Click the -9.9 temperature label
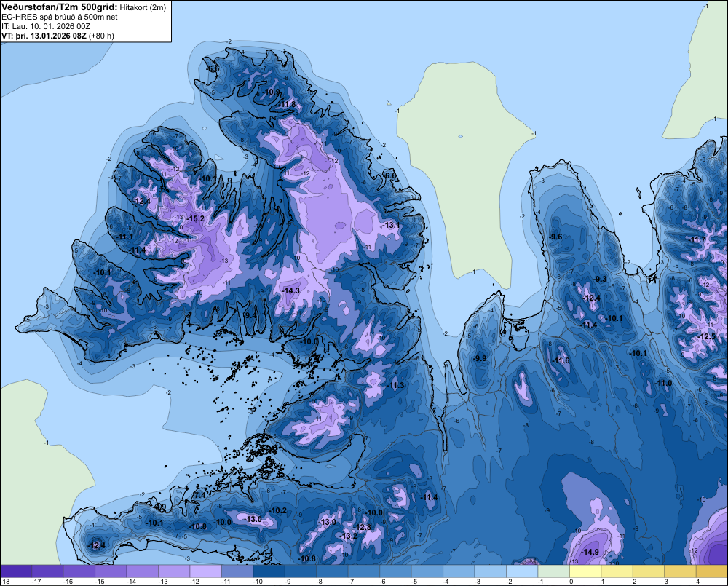 click(x=480, y=358)
